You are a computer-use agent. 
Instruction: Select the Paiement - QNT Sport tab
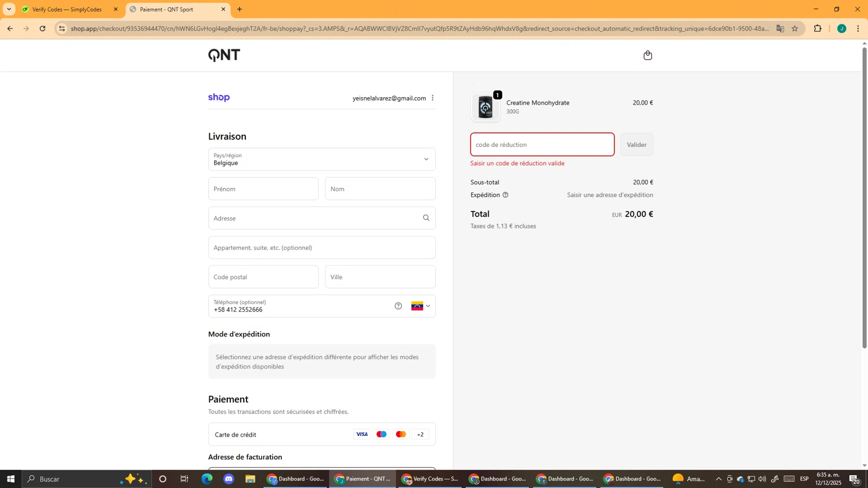click(178, 9)
